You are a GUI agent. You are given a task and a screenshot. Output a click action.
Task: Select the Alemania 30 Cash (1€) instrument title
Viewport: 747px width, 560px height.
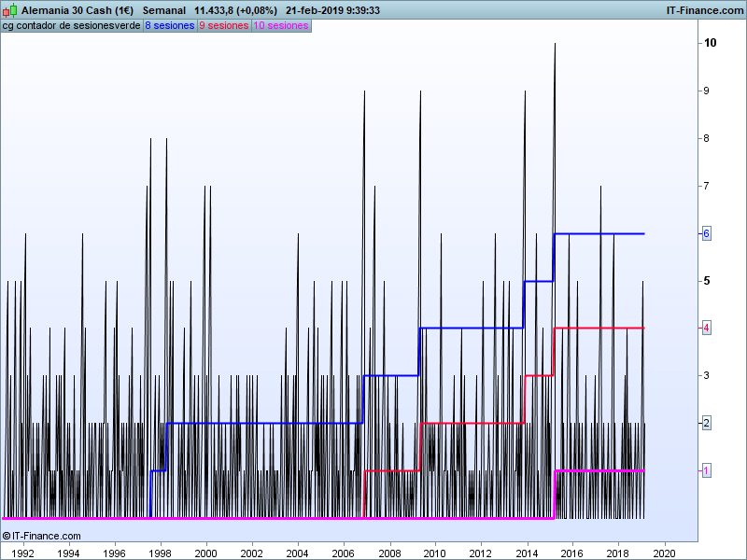point(78,9)
